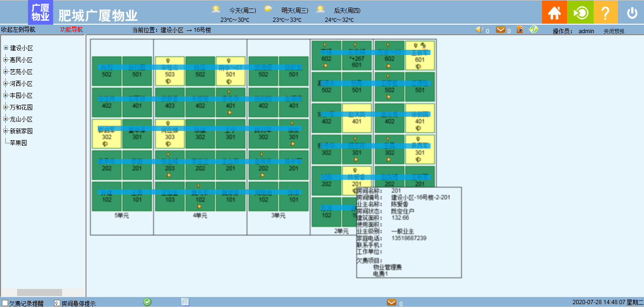Select room 401 in 2单元
The width and height of the screenshot is (644, 307).
(x=357, y=118)
